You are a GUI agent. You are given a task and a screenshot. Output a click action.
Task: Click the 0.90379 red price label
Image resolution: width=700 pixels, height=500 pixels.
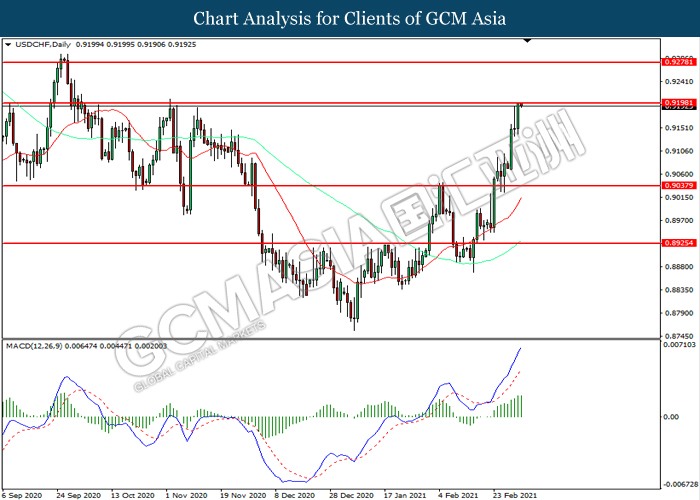coord(679,186)
